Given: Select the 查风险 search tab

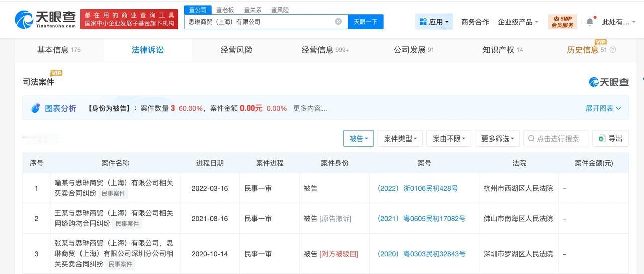Looking at the screenshot, I should tap(280, 10).
